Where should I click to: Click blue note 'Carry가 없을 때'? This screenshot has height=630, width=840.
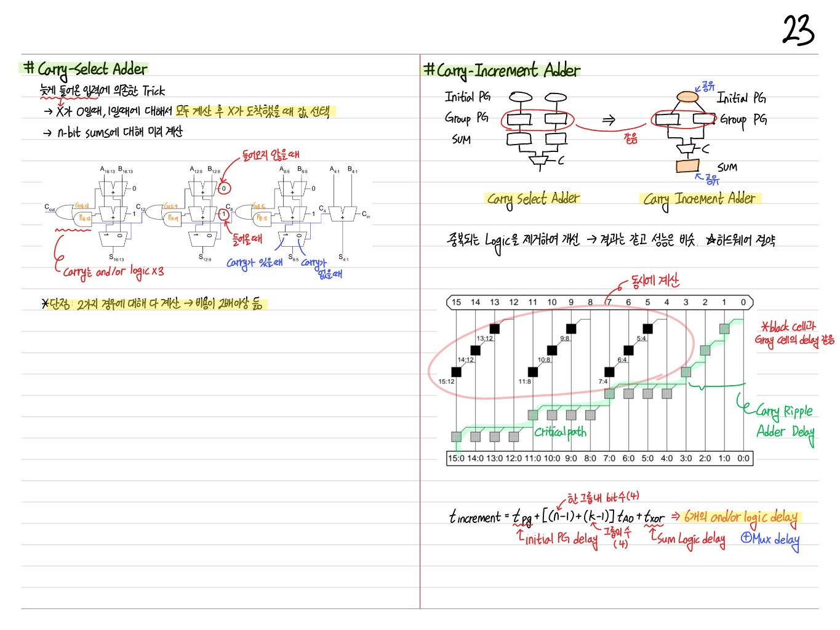click(x=321, y=268)
